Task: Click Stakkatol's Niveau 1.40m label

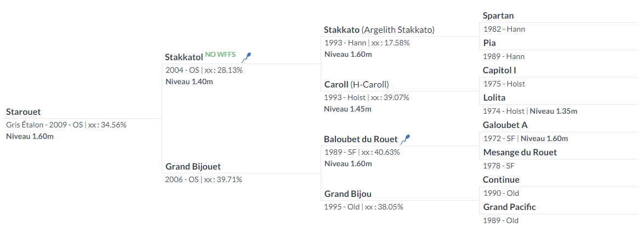Action: (x=189, y=81)
